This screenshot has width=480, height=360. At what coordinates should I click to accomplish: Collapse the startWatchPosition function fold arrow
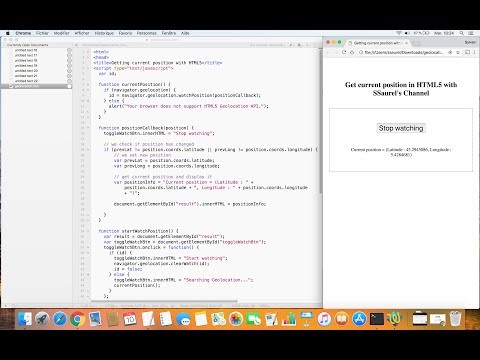pos(88,231)
